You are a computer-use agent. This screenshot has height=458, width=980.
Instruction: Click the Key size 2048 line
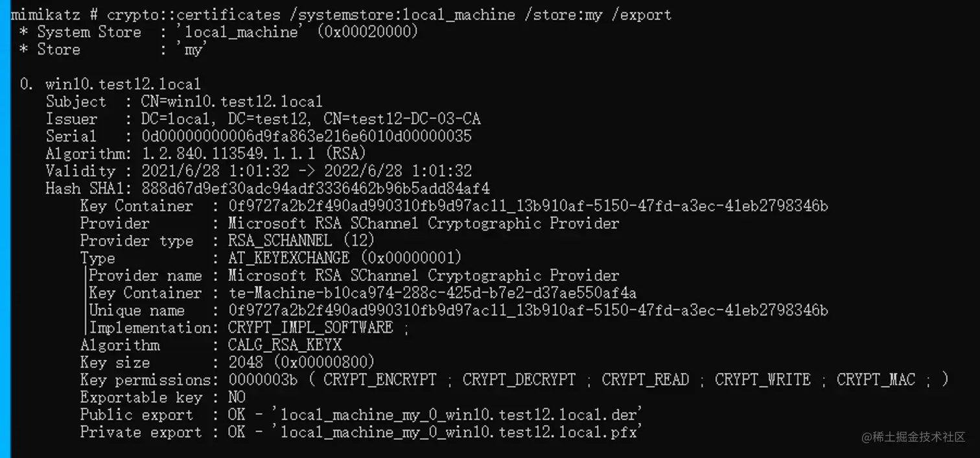pyautogui.click(x=227, y=363)
